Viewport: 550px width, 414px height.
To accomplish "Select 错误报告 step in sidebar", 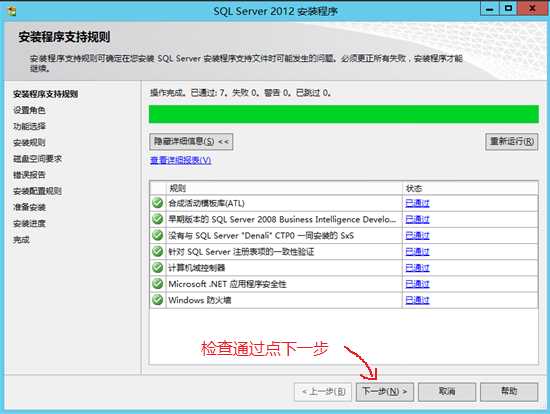I will pyautogui.click(x=29, y=175).
